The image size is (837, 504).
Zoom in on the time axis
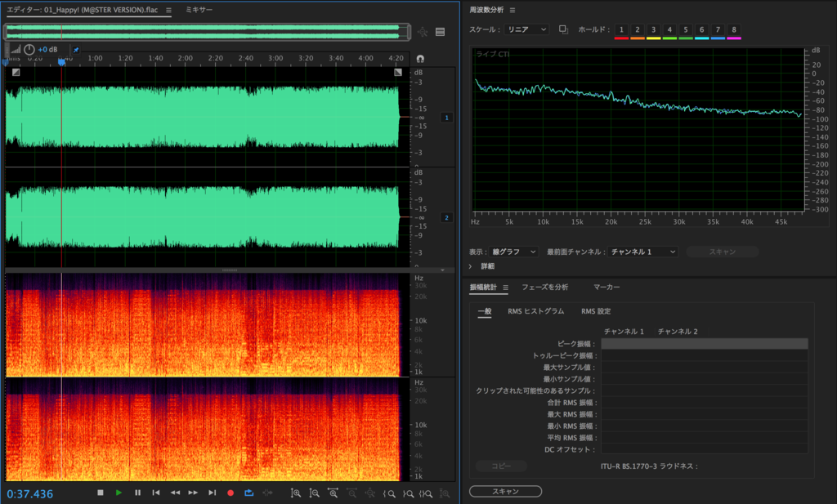(x=333, y=493)
